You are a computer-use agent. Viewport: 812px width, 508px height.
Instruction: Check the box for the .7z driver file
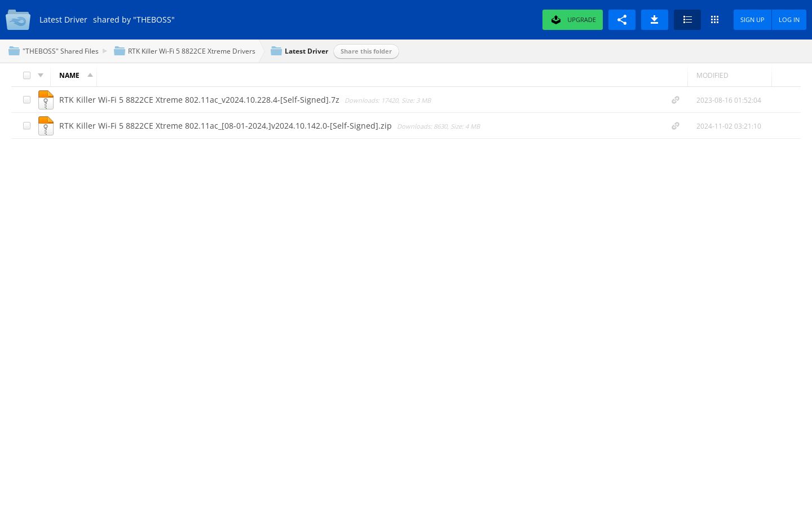click(x=27, y=100)
